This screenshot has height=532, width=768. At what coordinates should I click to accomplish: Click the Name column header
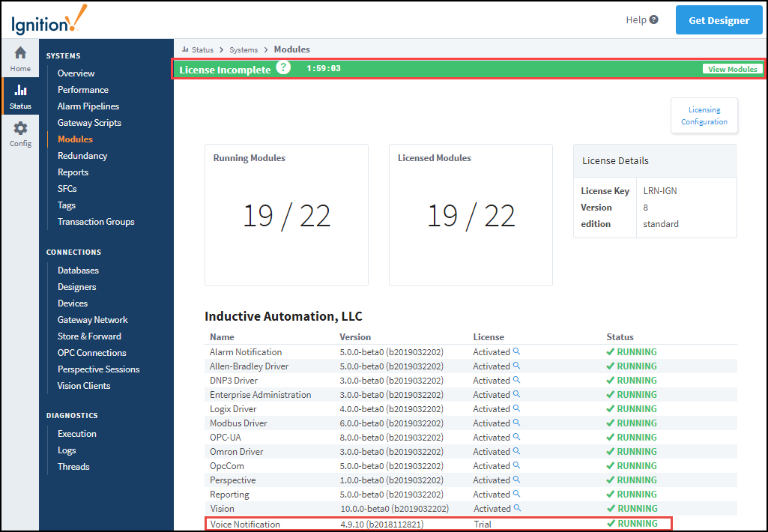[x=222, y=337]
